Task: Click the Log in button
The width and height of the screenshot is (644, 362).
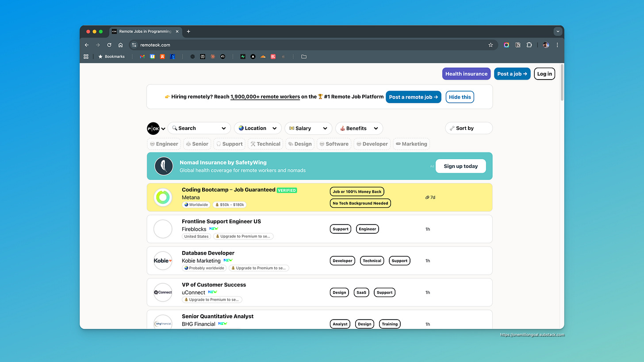Action: [544, 74]
